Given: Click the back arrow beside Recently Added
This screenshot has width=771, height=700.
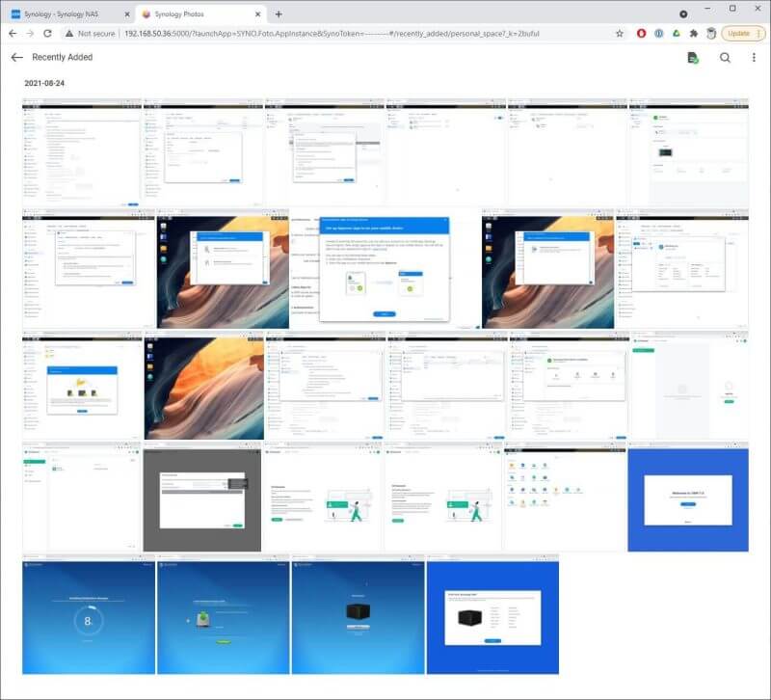Looking at the screenshot, I should [16, 58].
